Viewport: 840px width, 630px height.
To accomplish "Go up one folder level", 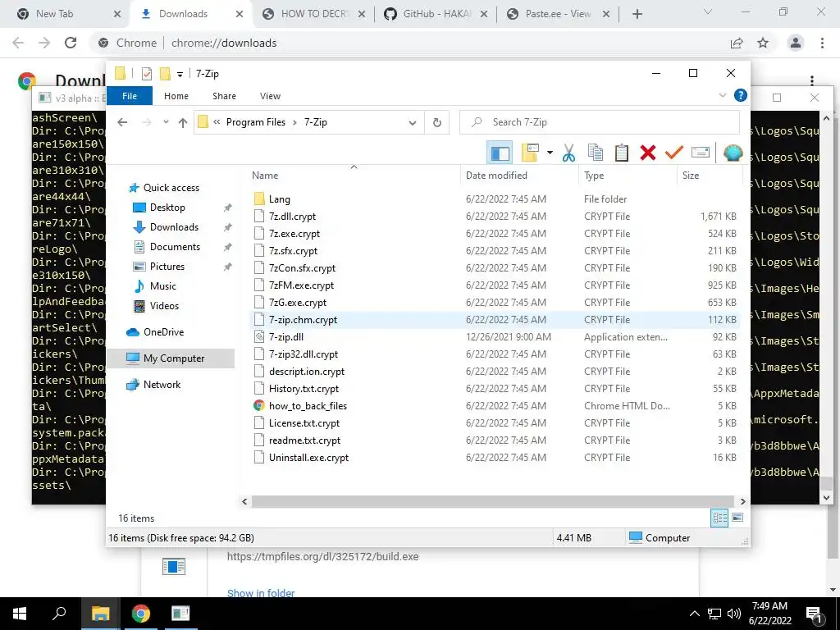I will click(183, 123).
